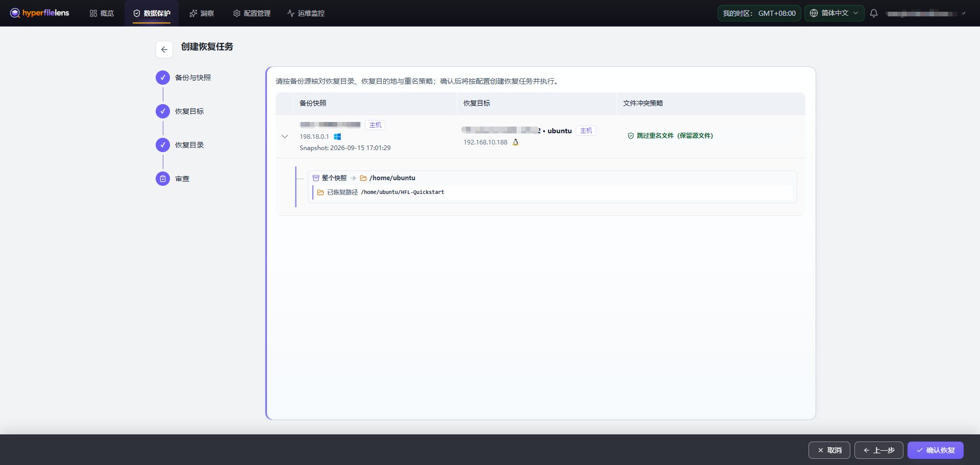The width and height of the screenshot is (980, 465).
Task: Jump to 恢复目标 step circle
Action: pos(163,111)
